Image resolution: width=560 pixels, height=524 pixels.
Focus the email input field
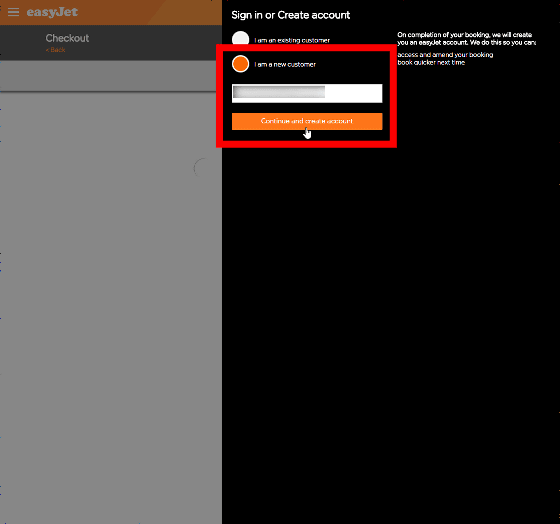pyautogui.click(x=307, y=93)
